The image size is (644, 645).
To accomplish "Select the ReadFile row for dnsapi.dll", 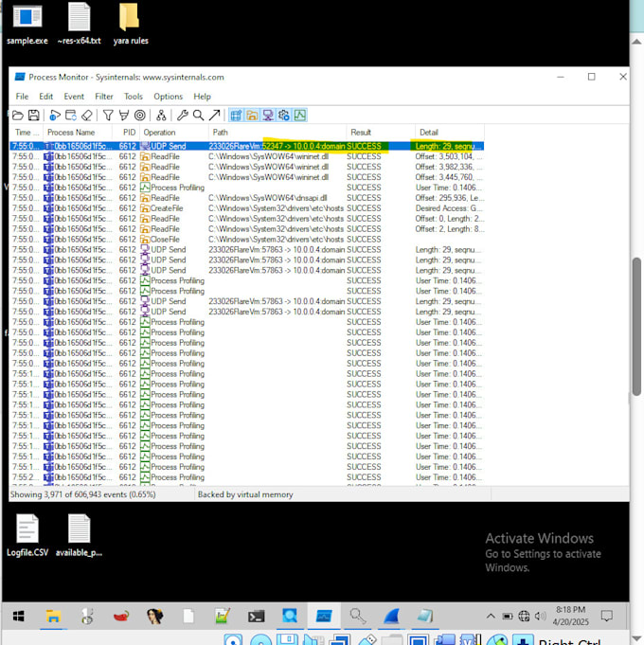I will coord(247,198).
